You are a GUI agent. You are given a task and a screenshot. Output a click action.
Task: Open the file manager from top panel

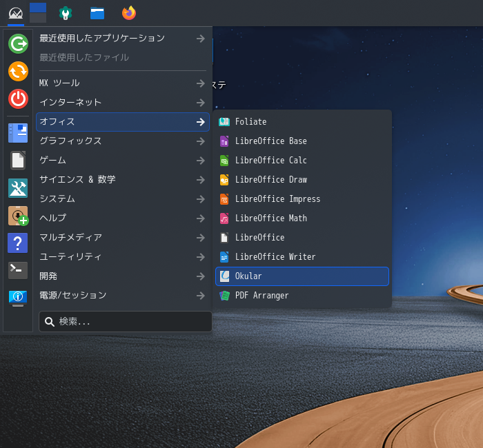(97, 13)
